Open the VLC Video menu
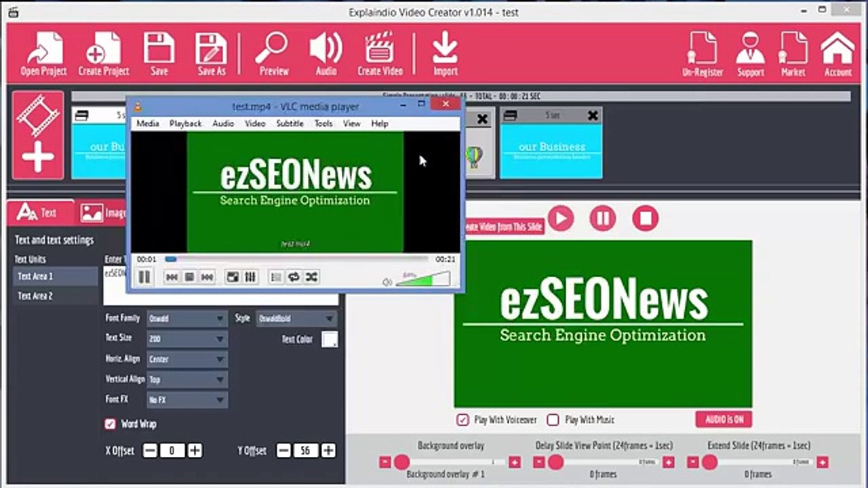 (255, 123)
